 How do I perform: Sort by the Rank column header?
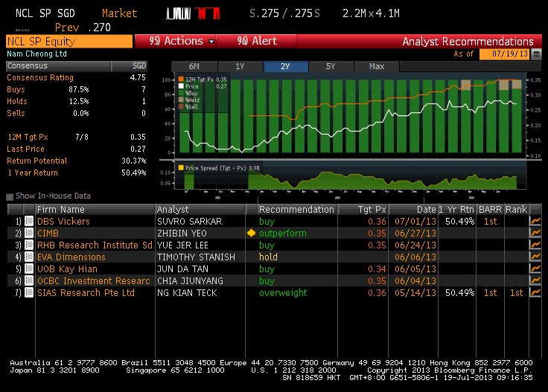click(517, 210)
